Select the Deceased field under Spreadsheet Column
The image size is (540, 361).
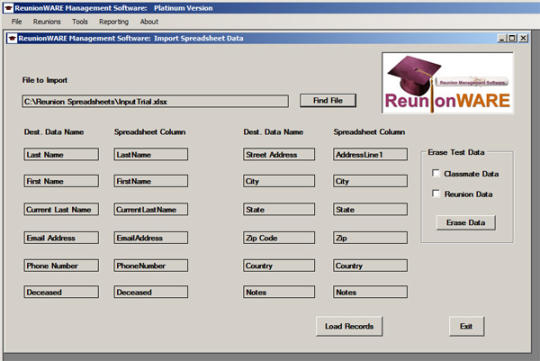[x=151, y=292]
